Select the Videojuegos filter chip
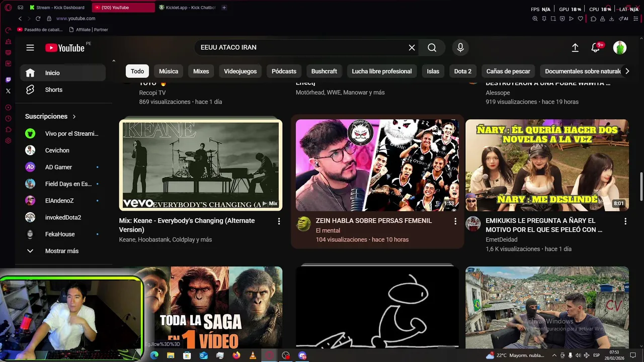644x362 pixels. pyautogui.click(x=240, y=71)
